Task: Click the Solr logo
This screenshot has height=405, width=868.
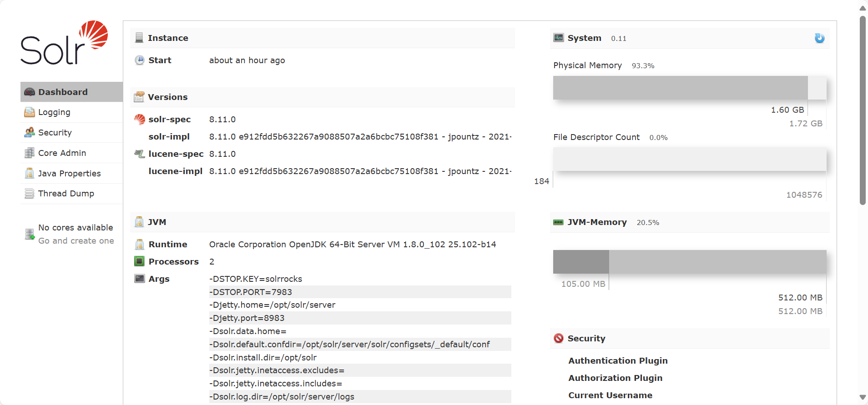Action: (x=64, y=42)
